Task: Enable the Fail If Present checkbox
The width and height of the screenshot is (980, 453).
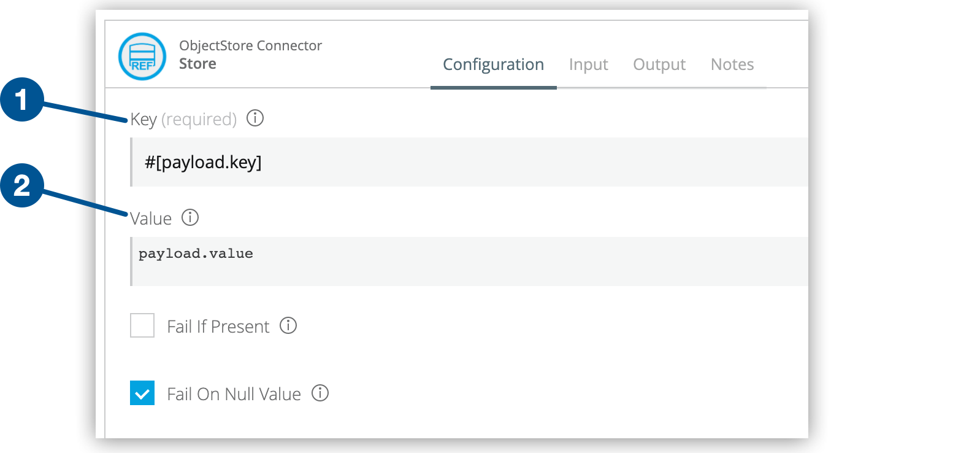Action: click(x=142, y=325)
